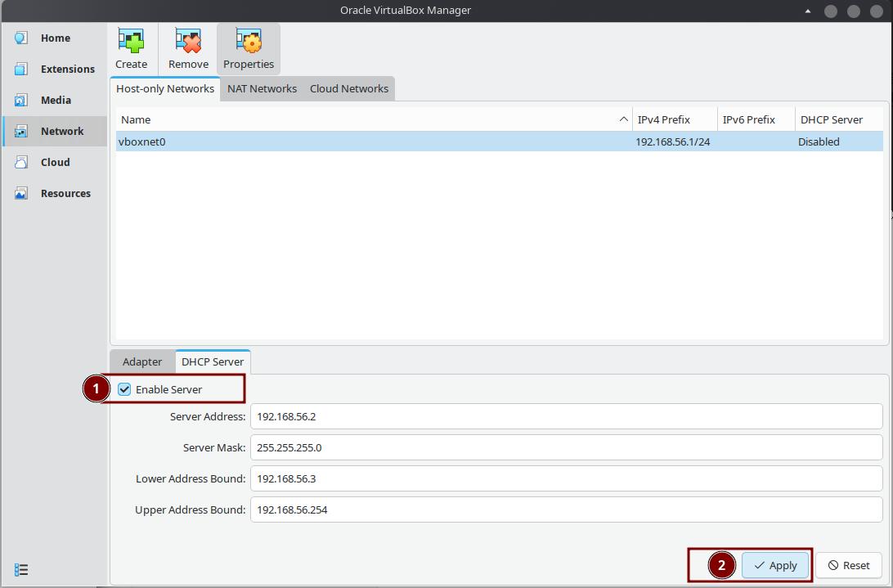Viewport: 893px width, 588px height.
Task: Click the IPv6 Prefix column header
Action: [756, 119]
